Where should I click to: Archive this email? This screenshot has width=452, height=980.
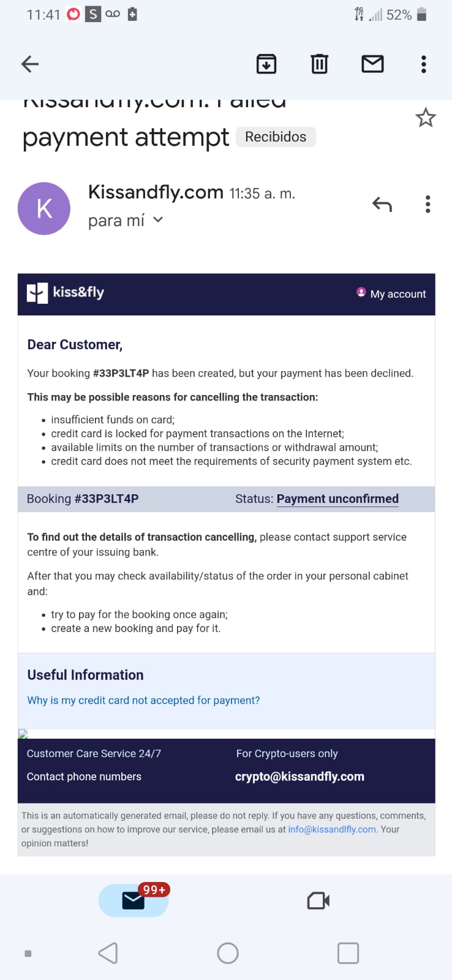click(266, 64)
